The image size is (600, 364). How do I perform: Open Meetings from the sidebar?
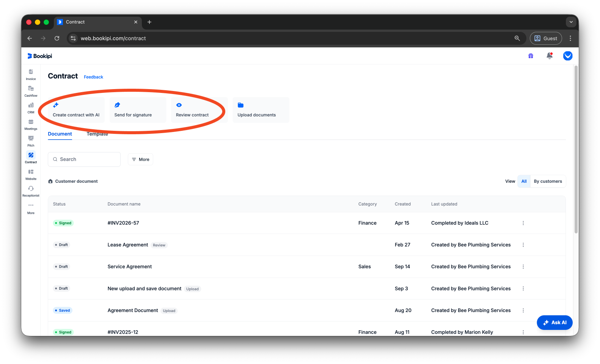[x=31, y=125]
